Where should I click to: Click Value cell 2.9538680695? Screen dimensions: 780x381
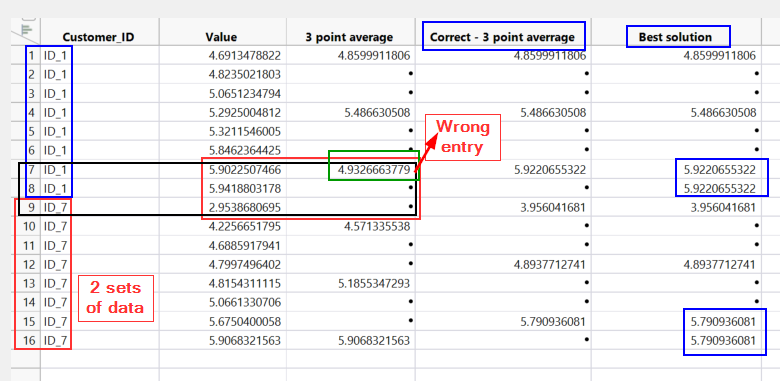pyautogui.click(x=245, y=207)
